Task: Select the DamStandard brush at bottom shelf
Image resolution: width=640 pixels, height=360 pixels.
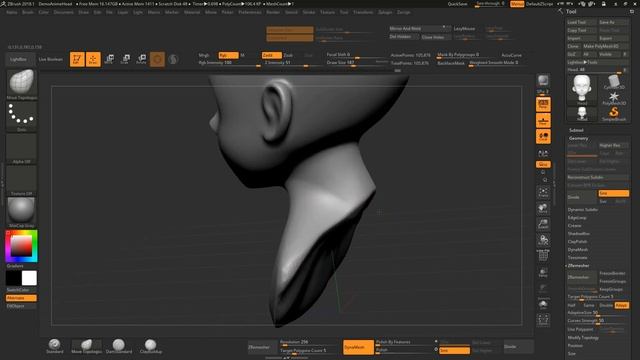Action: pyautogui.click(x=119, y=346)
